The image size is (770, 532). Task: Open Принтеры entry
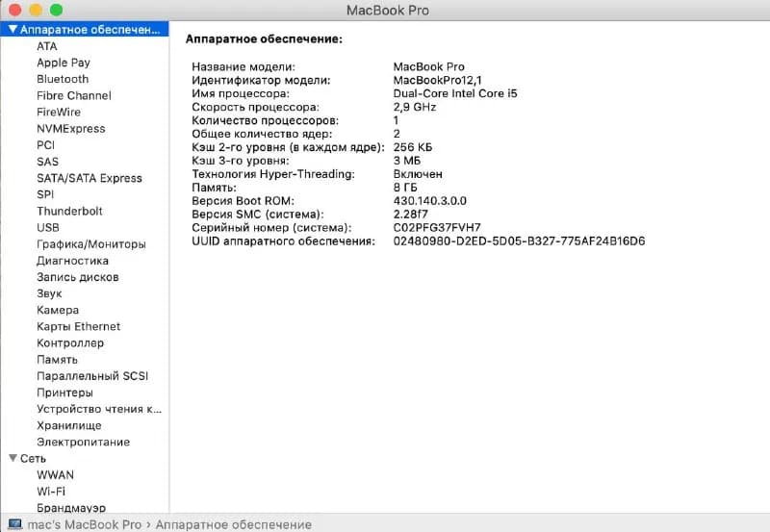coord(64,393)
